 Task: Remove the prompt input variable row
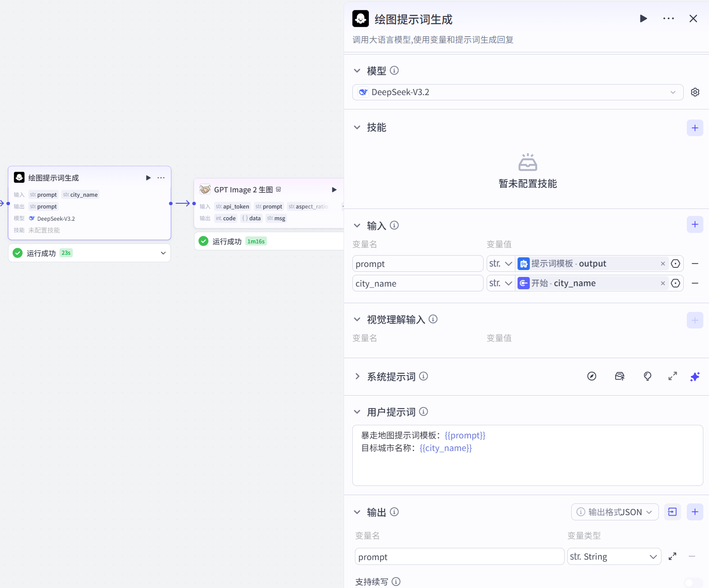coord(695,264)
